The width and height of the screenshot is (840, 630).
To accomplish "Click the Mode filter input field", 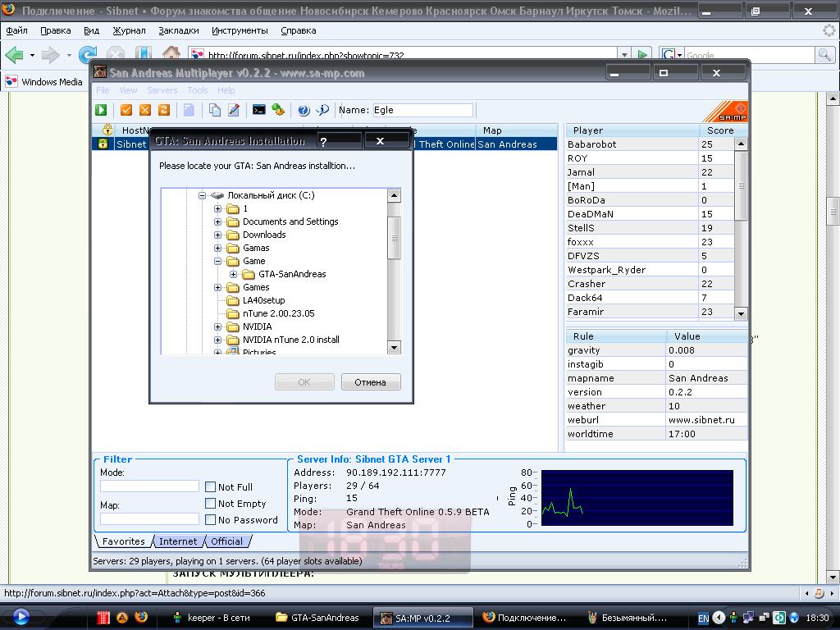I will 149,486.
